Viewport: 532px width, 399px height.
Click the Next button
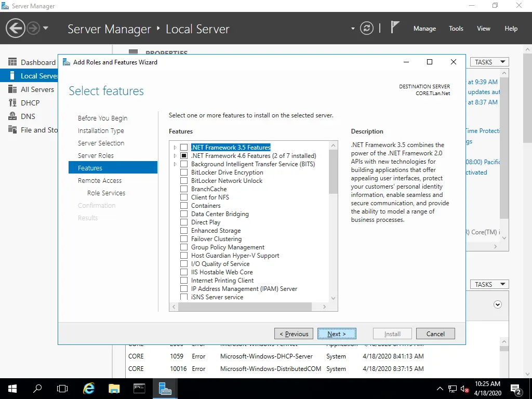click(337, 334)
